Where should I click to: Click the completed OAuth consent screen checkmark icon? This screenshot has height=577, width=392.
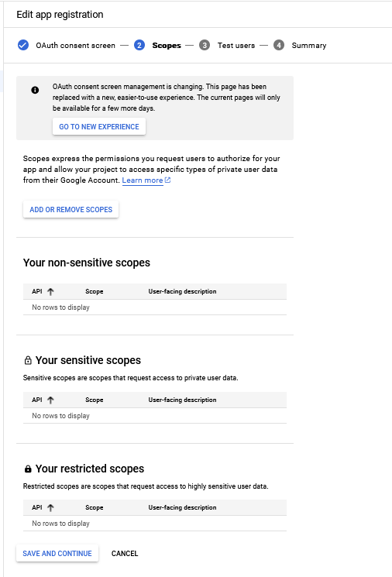[x=23, y=45]
